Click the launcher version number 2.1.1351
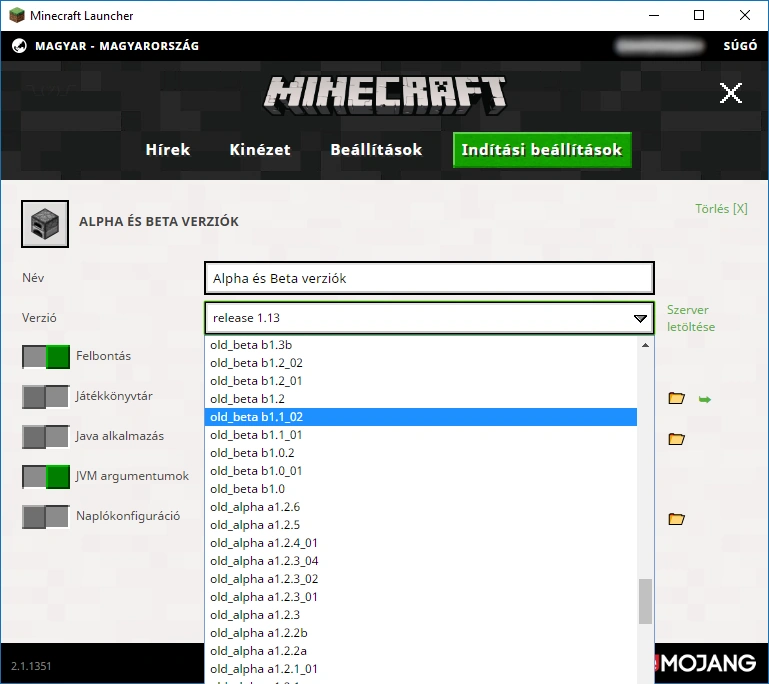Viewport: 769px width, 684px height. coord(31,666)
